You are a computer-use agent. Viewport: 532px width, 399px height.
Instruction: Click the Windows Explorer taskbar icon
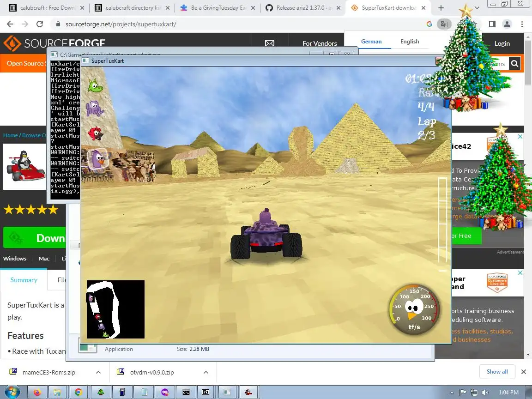pos(58,392)
